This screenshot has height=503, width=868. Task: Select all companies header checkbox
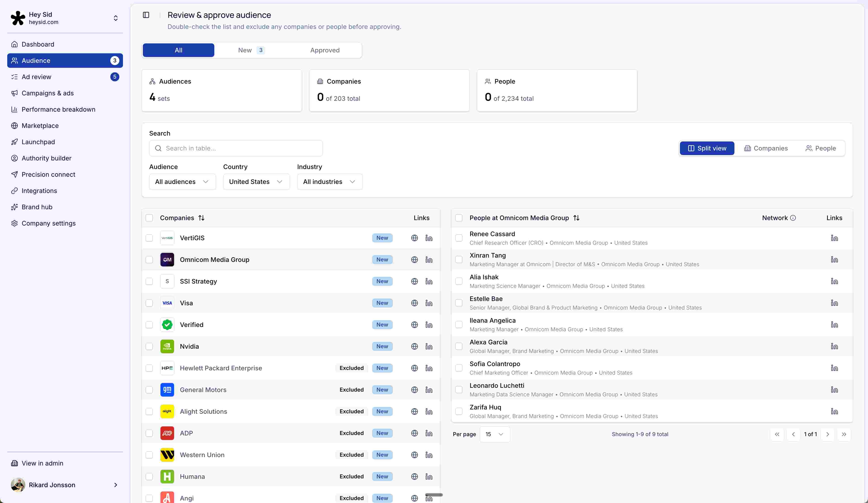pos(149,218)
